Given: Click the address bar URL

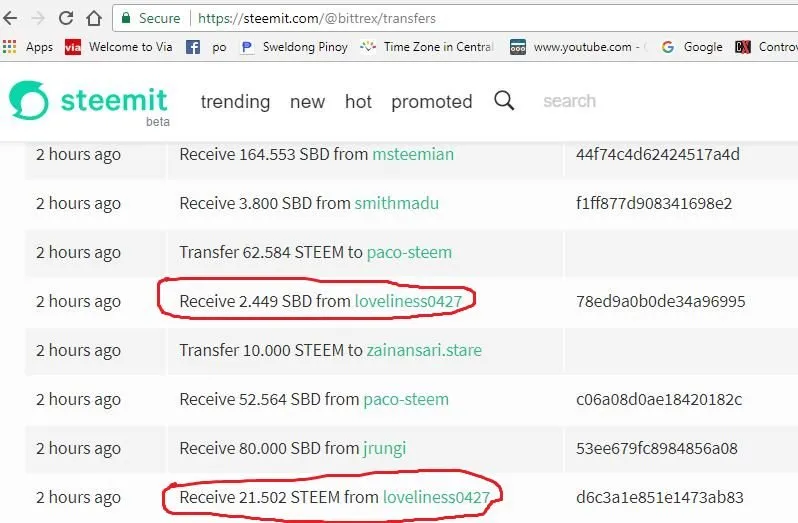Looking at the screenshot, I should pos(317,18).
